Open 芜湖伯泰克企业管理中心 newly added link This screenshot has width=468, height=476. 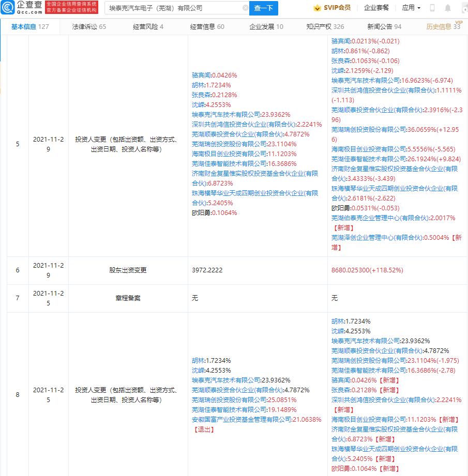tap(380, 218)
